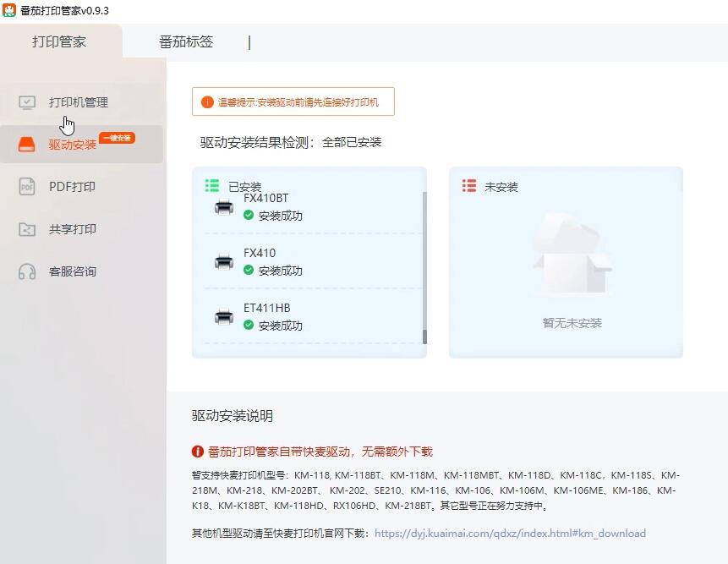Click the ET411HB printer icon
The image size is (728, 564).
pyautogui.click(x=224, y=317)
